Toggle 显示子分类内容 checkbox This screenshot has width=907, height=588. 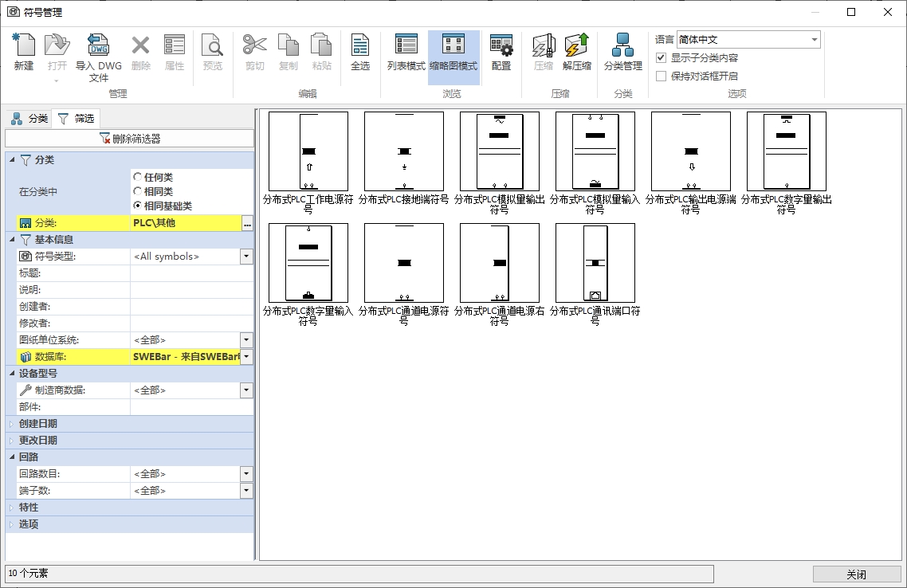[x=661, y=58]
